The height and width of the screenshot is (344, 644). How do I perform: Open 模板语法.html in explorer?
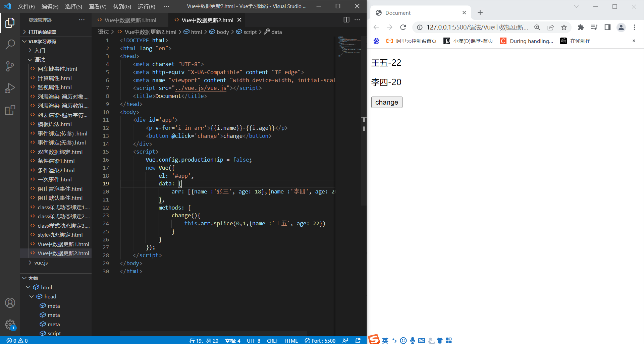[x=56, y=124]
